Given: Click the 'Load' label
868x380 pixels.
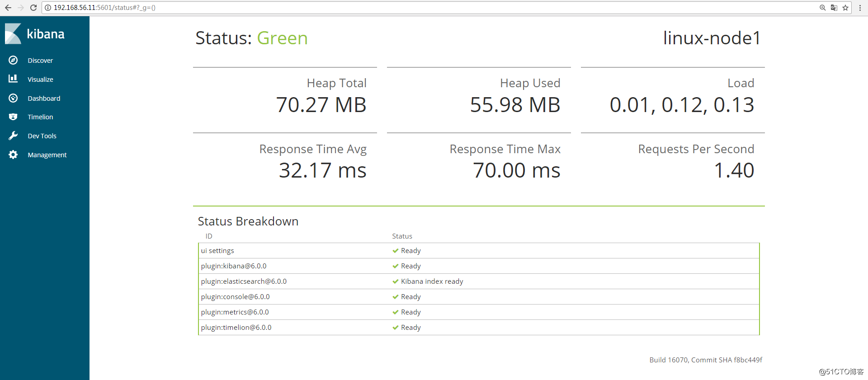Looking at the screenshot, I should [x=741, y=83].
